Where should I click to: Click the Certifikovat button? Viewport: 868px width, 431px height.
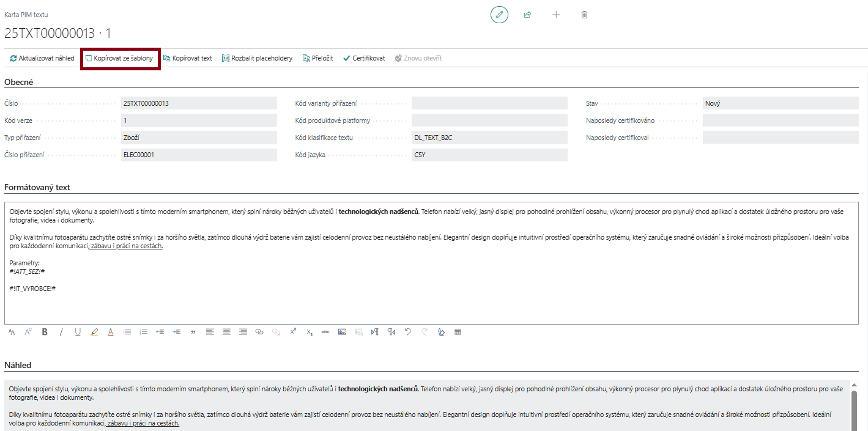(x=364, y=58)
